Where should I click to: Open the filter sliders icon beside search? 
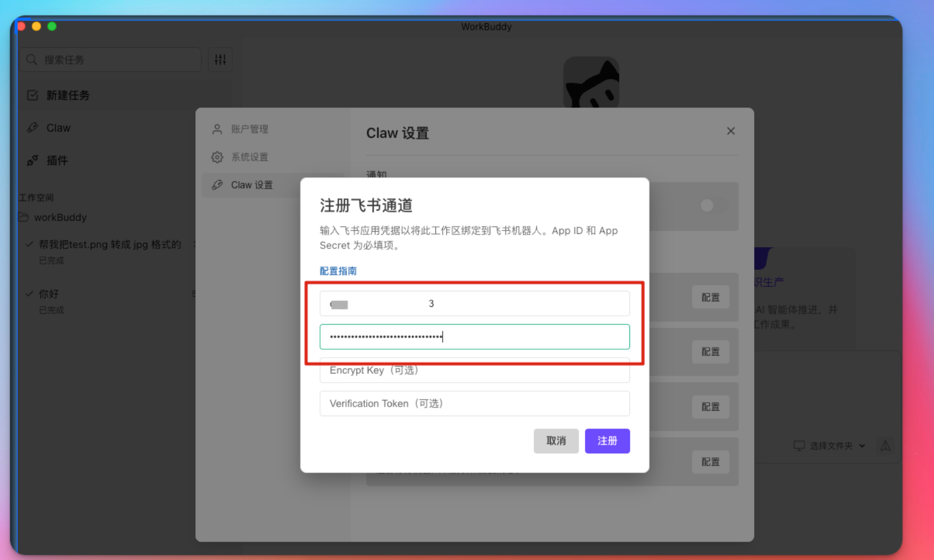coord(220,60)
